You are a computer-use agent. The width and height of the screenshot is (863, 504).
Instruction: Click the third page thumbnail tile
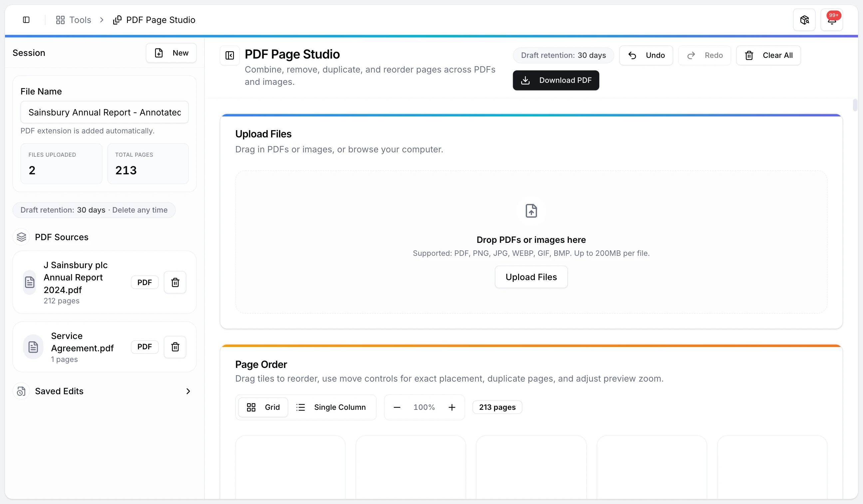point(531,467)
